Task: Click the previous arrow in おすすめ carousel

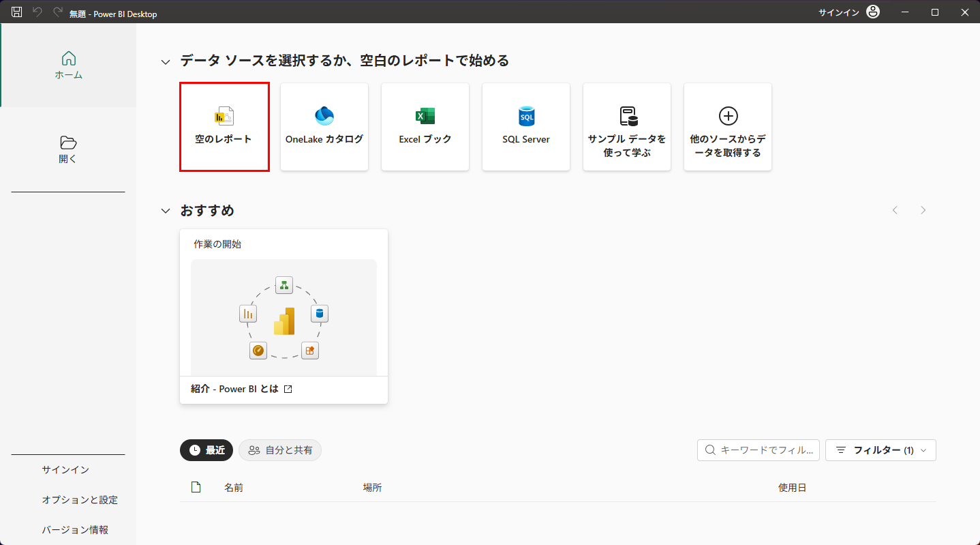Action: 895,210
